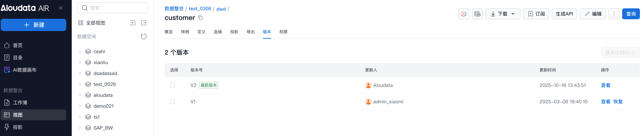Switch to the 权限 tab

pyautogui.click(x=283, y=32)
